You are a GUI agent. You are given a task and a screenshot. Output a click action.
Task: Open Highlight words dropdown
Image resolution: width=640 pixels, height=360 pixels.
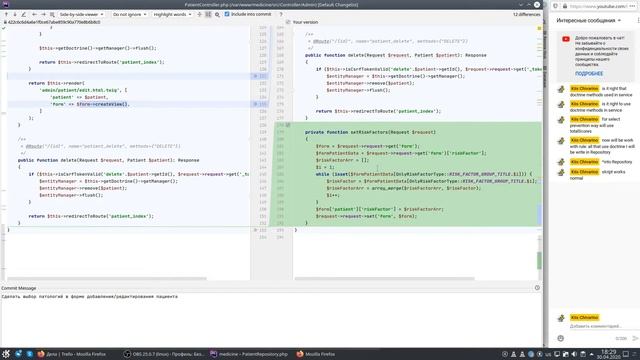click(x=172, y=14)
